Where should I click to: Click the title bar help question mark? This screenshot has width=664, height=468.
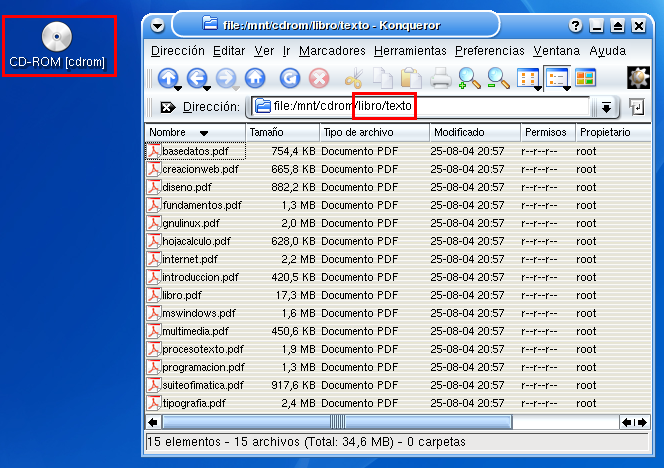[x=575, y=26]
